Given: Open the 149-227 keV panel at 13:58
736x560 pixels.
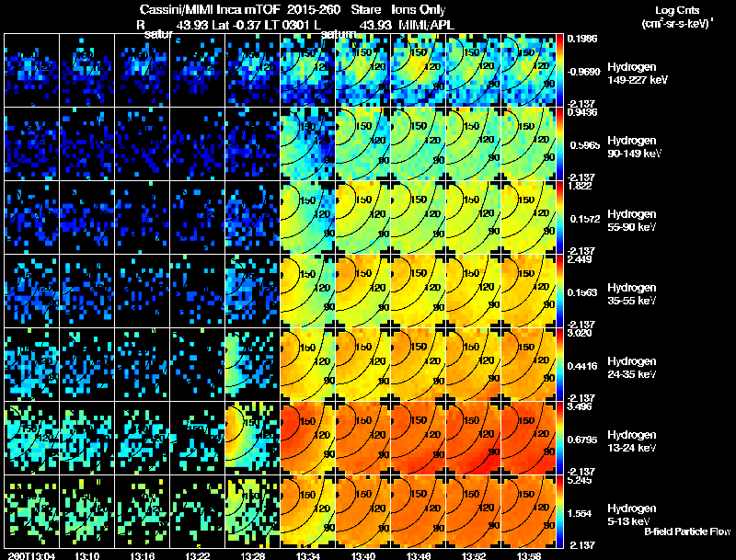Looking at the screenshot, I should pyautogui.click(x=528, y=71).
